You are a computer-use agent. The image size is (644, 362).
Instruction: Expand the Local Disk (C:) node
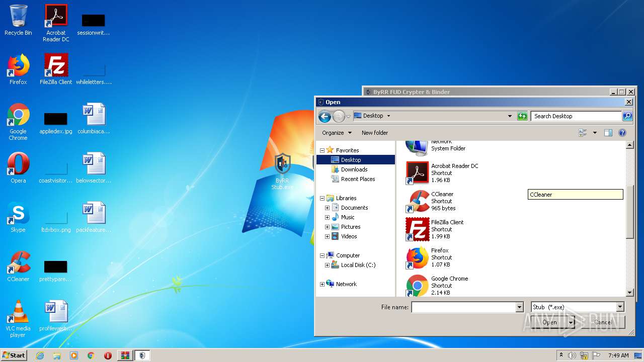(327, 265)
